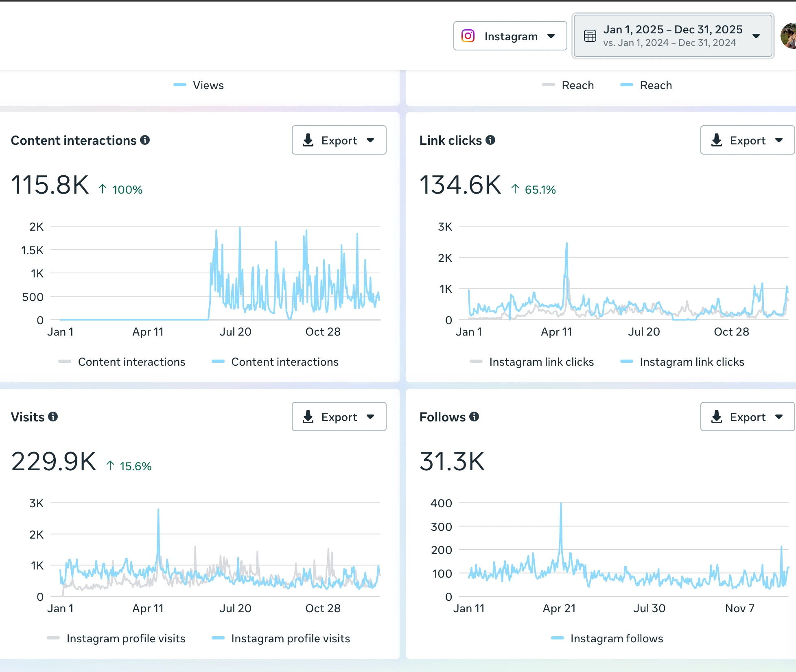Open the Jan 1, 2025 date range dropdown

[673, 36]
